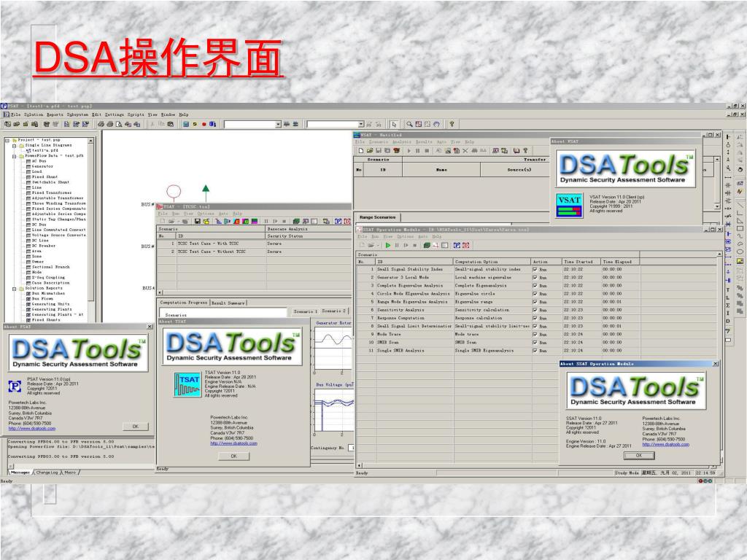Screen dimensions: 747x560
Task: Open the Scripts menu in PSAT
Action: (136, 114)
